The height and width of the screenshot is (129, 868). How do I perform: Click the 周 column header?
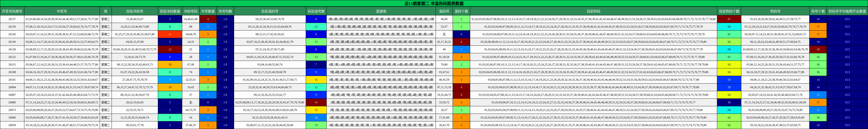point(105,11)
